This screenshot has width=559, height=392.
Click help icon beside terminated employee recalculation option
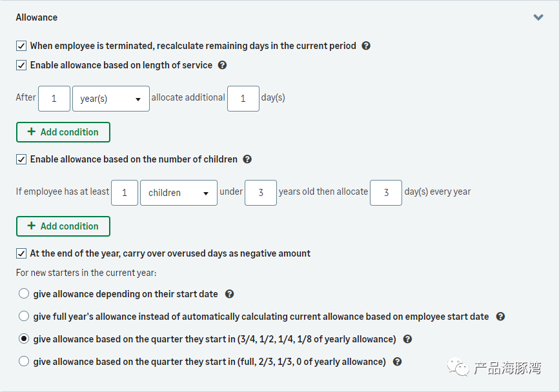tap(366, 46)
